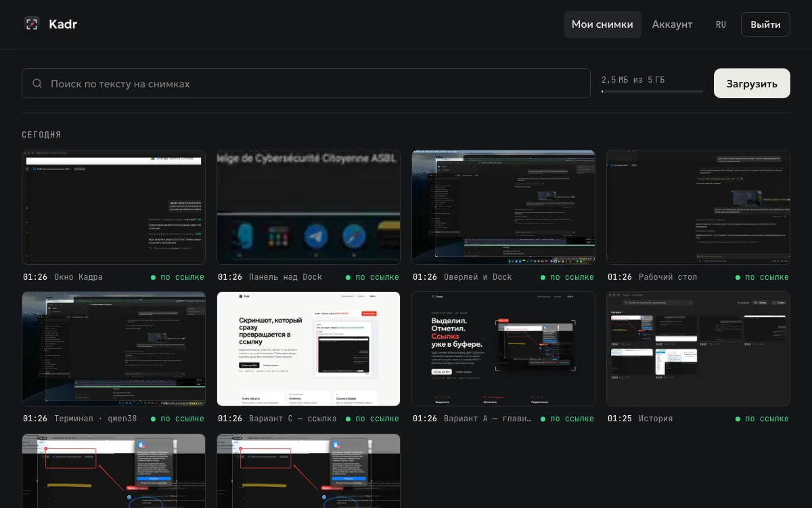Open the История screenshot thumbnail
812x508 pixels.
698,349
